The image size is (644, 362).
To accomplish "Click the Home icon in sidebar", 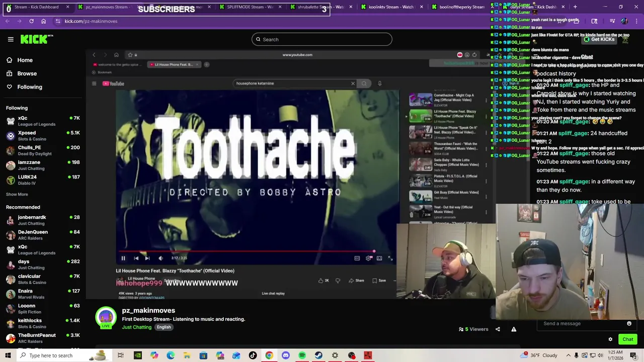I will [x=10, y=60].
